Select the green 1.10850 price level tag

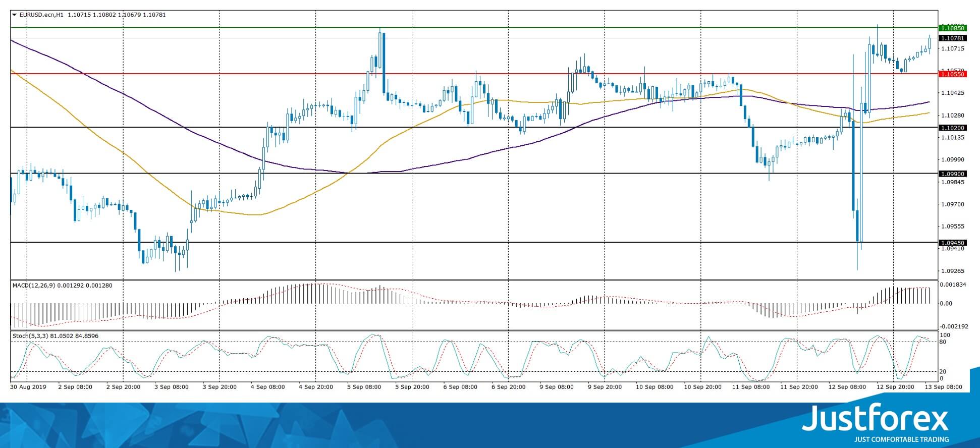[952, 28]
